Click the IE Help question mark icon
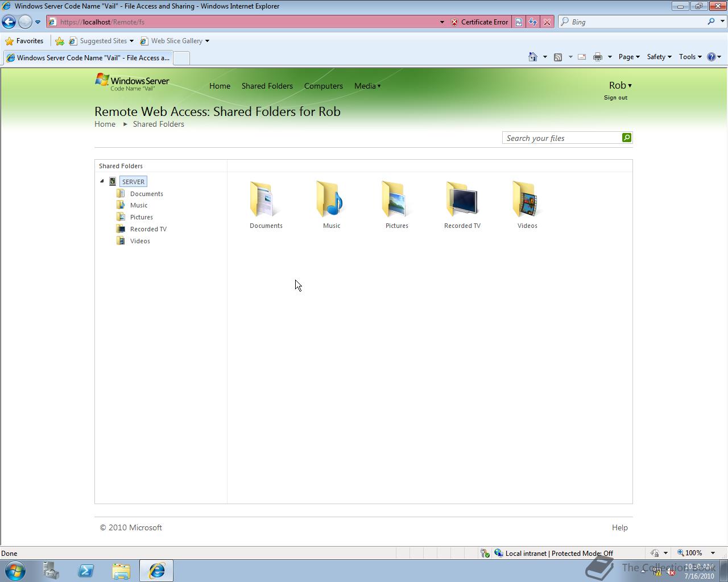 [711, 57]
